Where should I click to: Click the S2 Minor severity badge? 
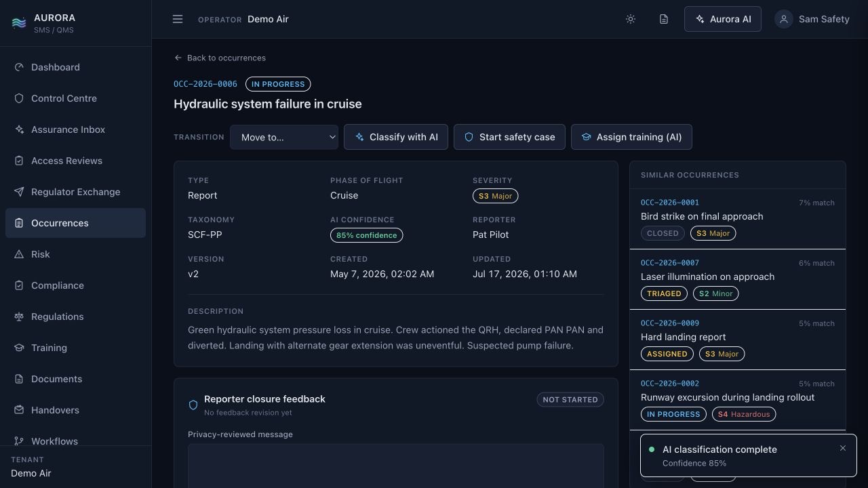pyautogui.click(x=716, y=293)
